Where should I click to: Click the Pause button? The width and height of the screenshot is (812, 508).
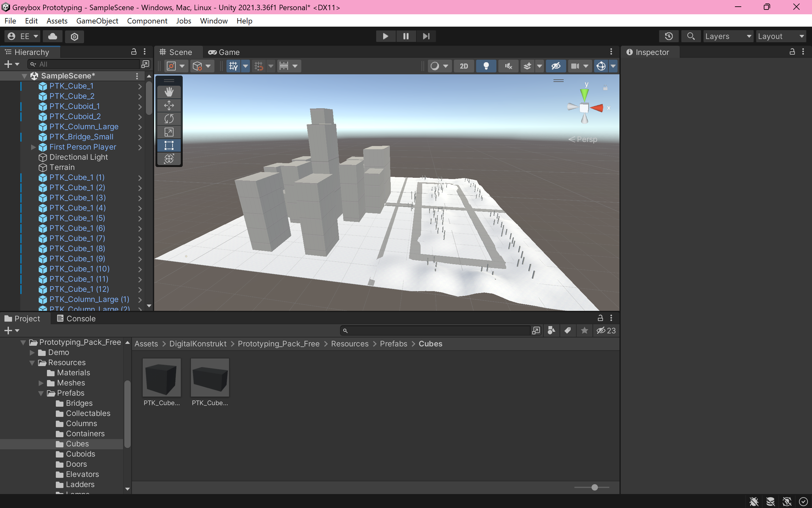[x=406, y=36]
